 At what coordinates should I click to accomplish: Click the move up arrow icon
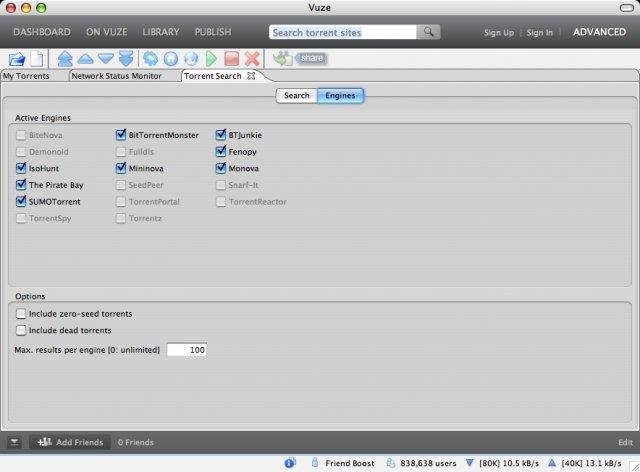(x=85, y=59)
